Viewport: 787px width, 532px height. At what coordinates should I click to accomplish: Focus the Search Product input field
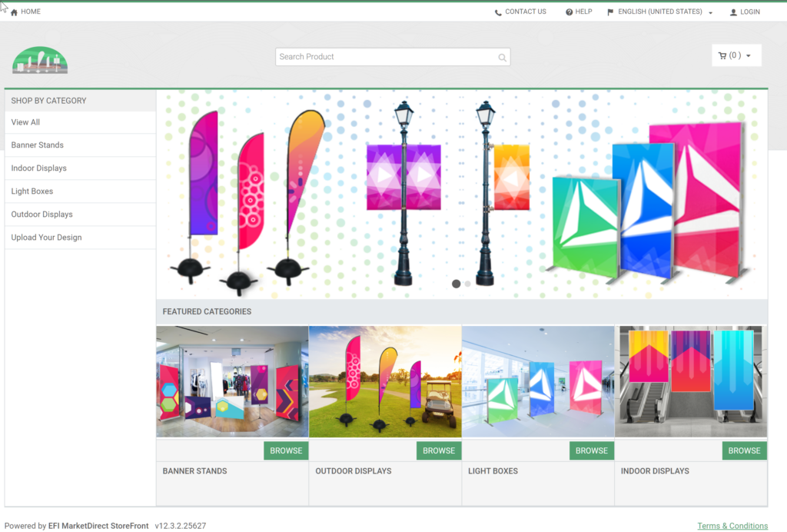click(384, 57)
